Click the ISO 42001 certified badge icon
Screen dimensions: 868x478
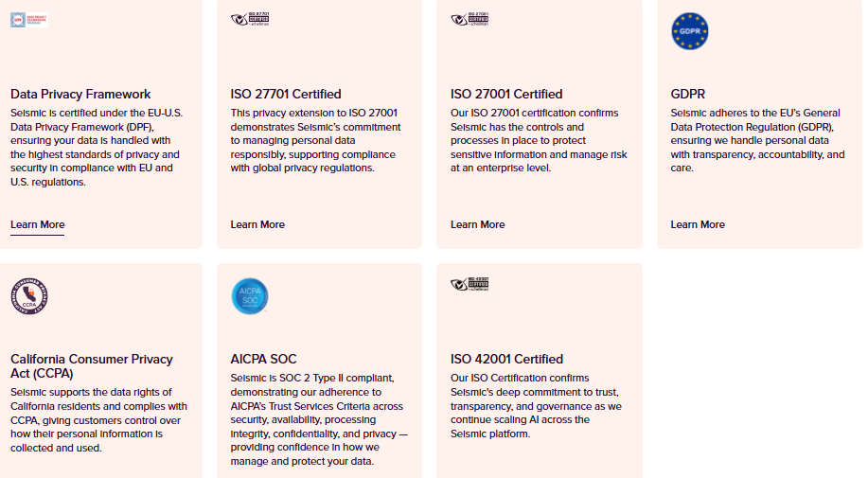[470, 284]
